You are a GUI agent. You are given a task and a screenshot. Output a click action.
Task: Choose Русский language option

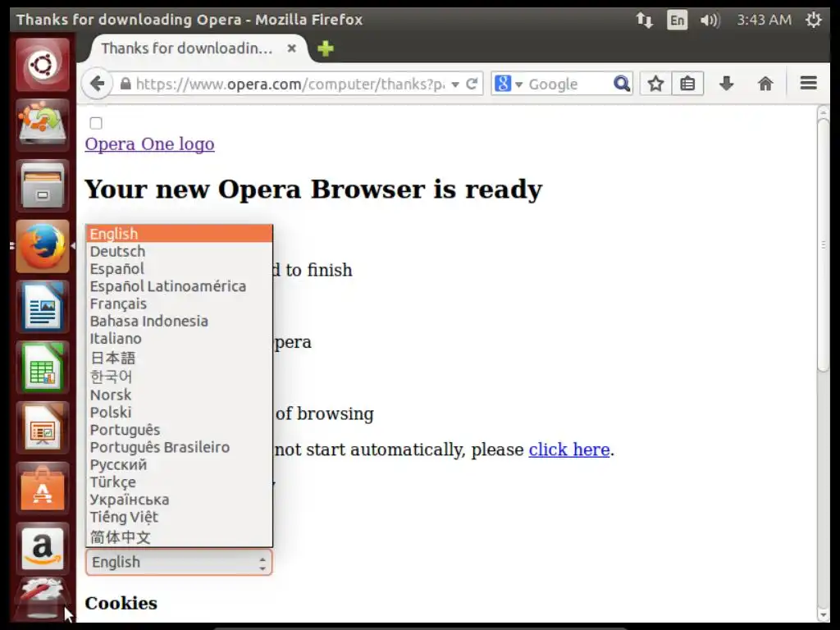pos(179,464)
